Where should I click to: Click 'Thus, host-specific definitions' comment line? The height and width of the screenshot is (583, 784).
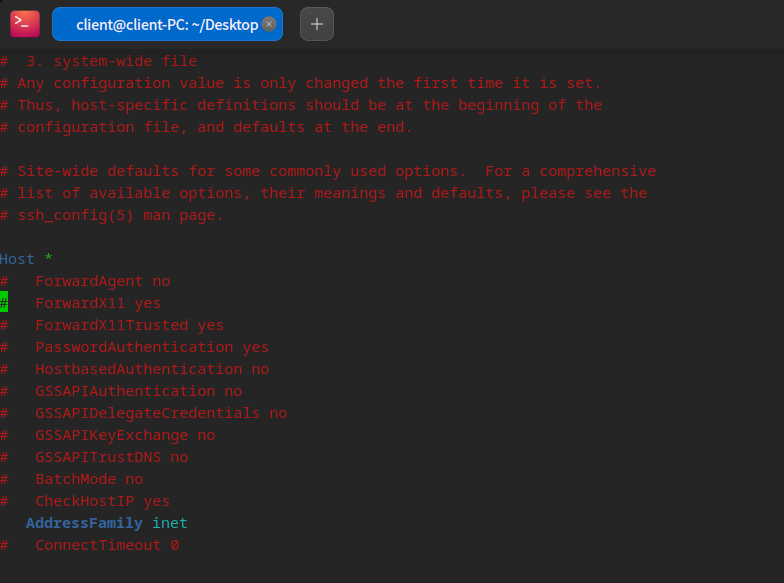[x=301, y=105]
